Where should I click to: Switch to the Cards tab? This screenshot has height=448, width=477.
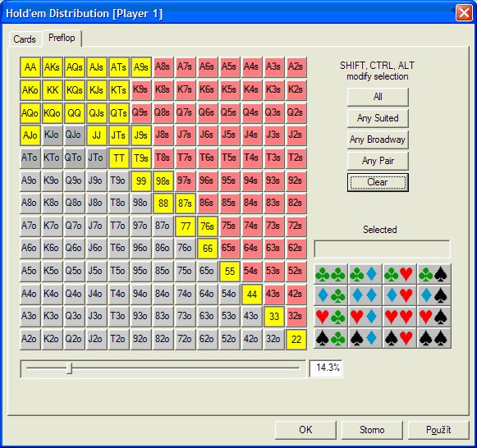[x=25, y=39]
